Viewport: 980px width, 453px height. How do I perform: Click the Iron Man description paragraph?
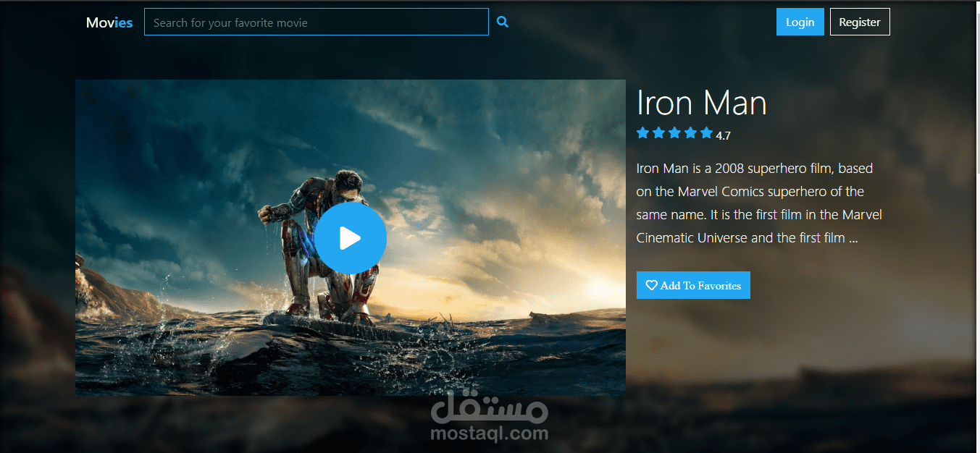pyautogui.click(x=759, y=203)
